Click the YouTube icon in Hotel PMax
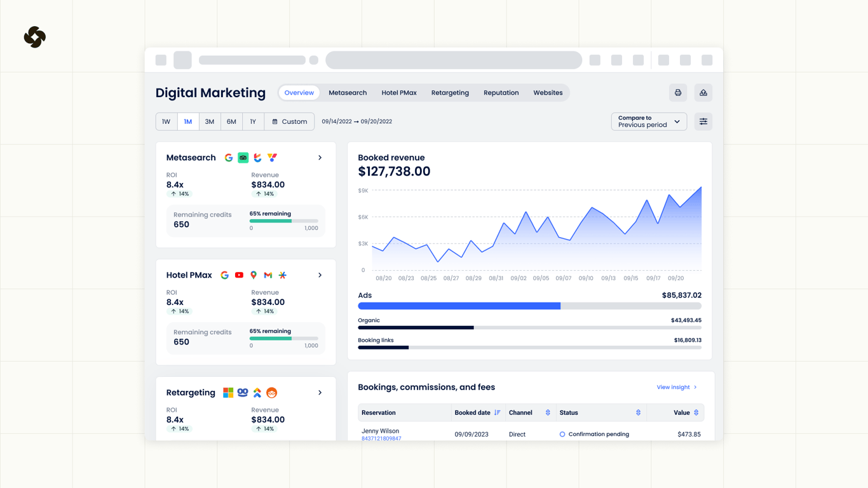 239,275
